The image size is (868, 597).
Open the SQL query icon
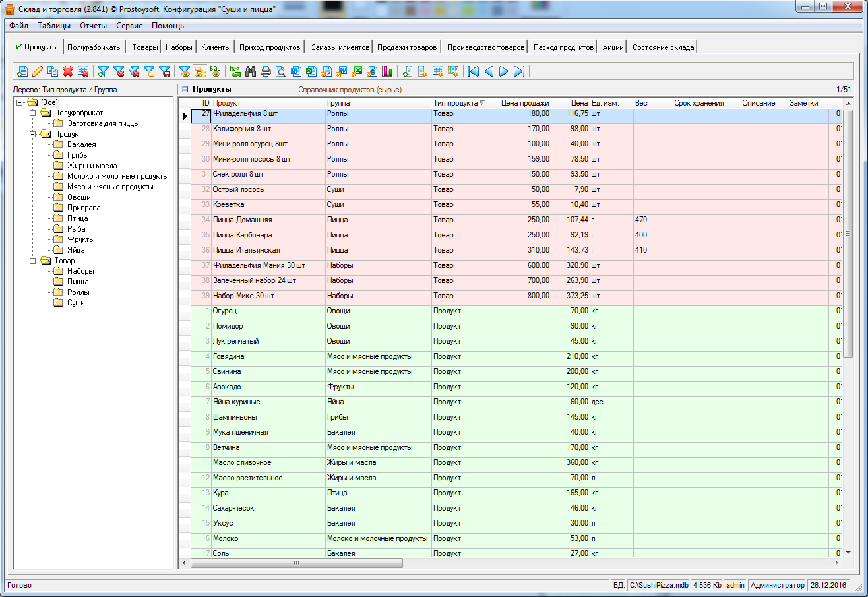[x=215, y=71]
